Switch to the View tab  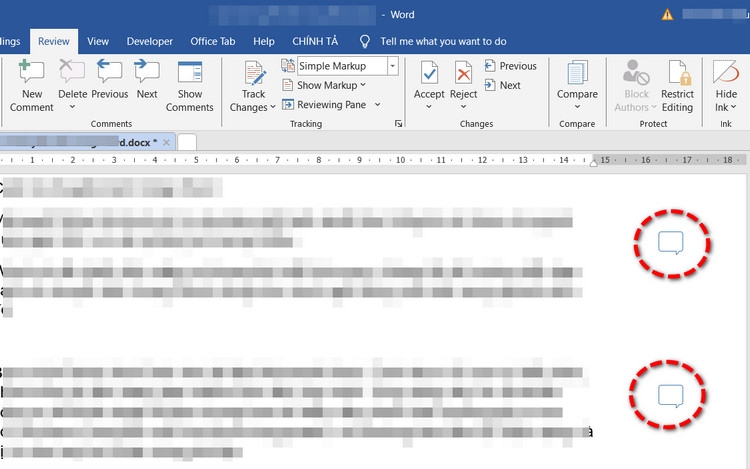click(98, 41)
